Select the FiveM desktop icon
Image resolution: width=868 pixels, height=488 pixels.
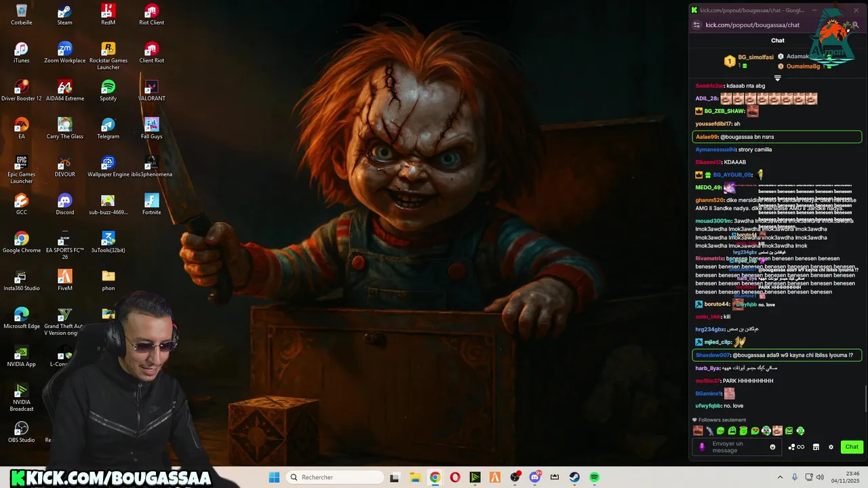tap(64, 280)
